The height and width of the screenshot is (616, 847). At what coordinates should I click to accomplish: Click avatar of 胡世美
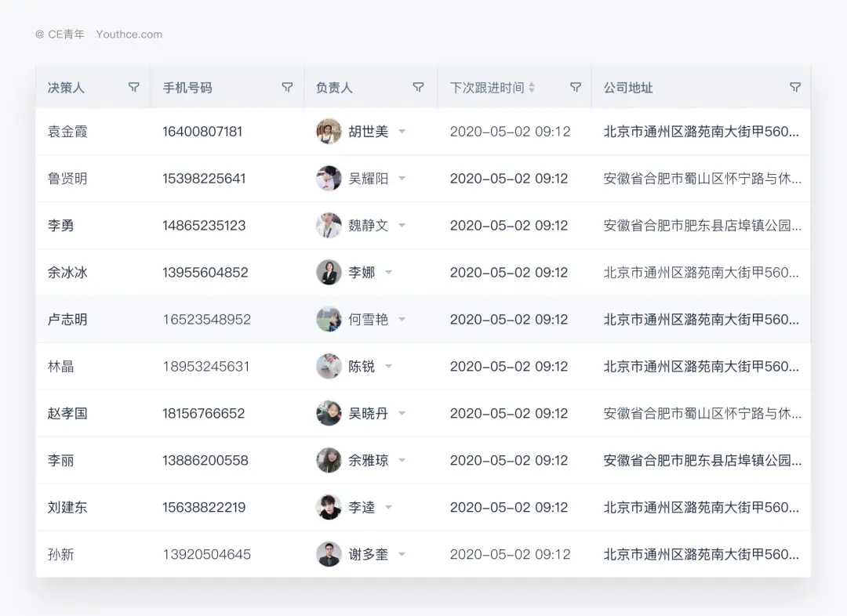(x=329, y=131)
